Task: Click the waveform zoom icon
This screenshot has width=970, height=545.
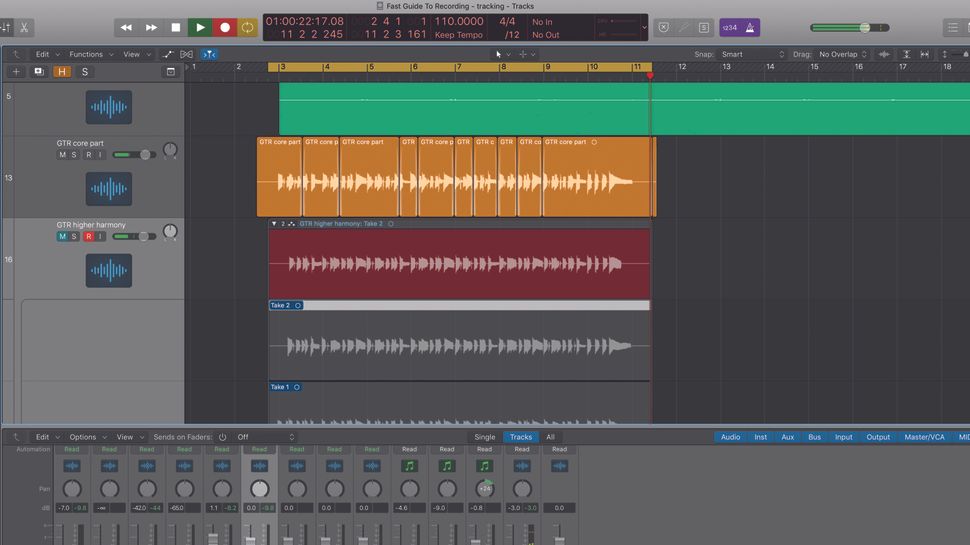Action: [x=884, y=54]
